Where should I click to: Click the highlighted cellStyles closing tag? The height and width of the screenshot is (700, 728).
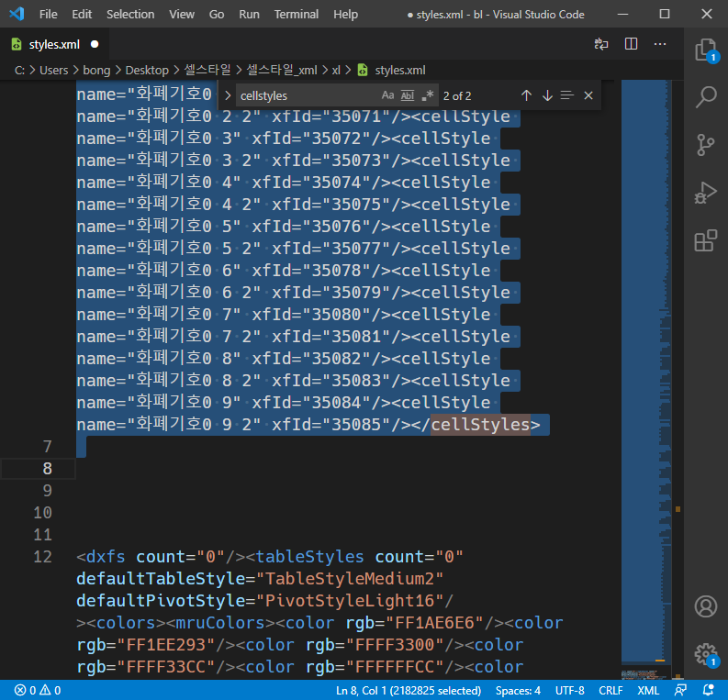tap(480, 425)
